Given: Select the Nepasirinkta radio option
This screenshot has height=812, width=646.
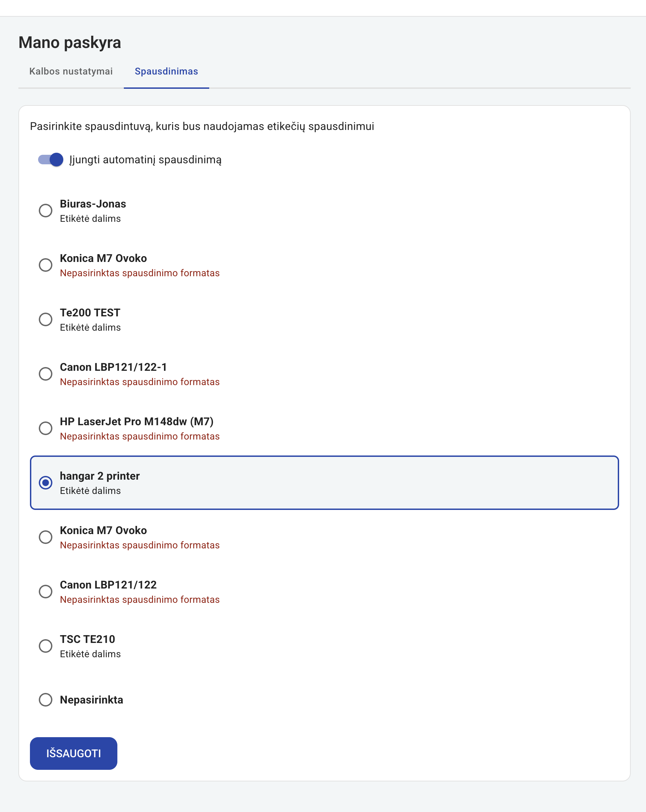Looking at the screenshot, I should tap(46, 700).
